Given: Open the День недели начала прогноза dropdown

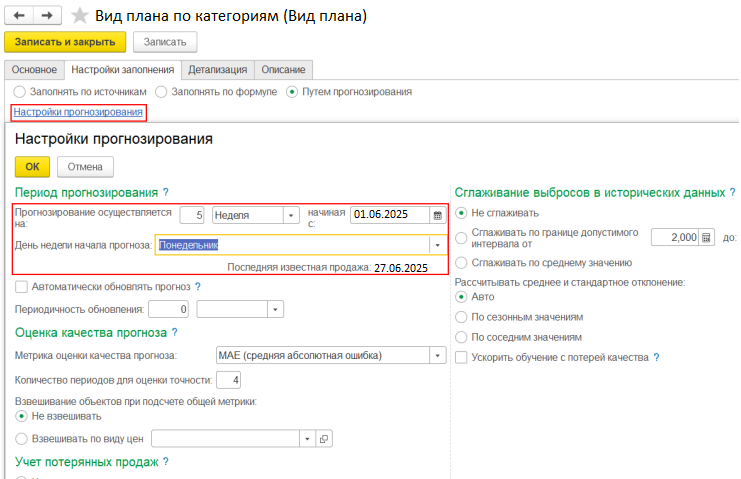Looking at the screenshot, I should coord(437,245).
